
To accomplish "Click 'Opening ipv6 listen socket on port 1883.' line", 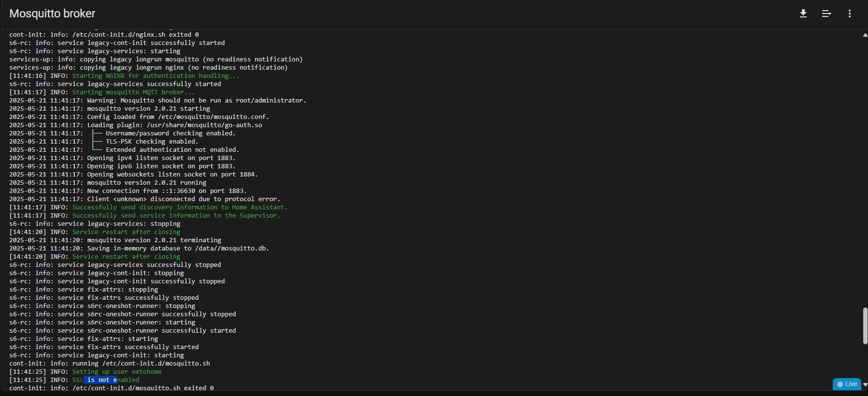I will [122, 166].
